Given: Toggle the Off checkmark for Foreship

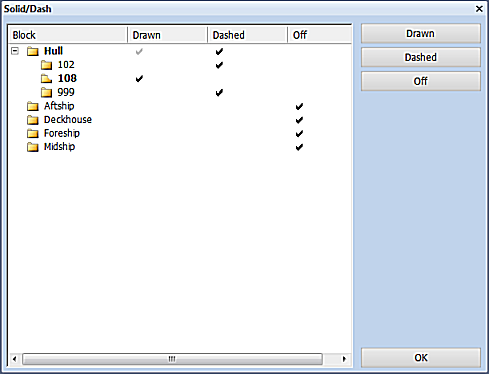Looking at the screenshot, I should pyautogui.click(x=299, y=134).
